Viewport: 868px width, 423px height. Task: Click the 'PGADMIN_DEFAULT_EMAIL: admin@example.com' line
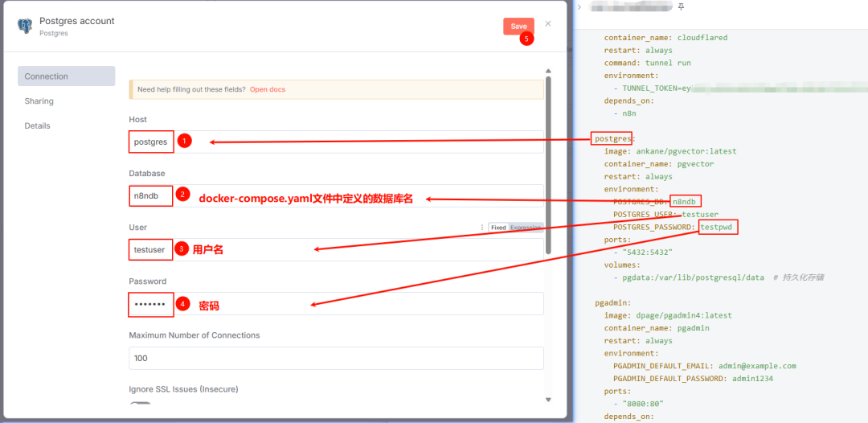(x=704, y=366)
